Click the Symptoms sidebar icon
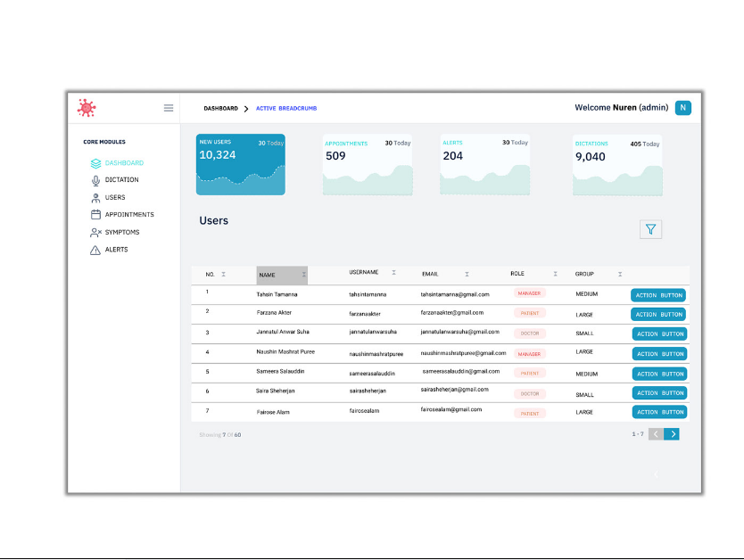This screenshot has height=560, width=744. (x=96, y=233)
